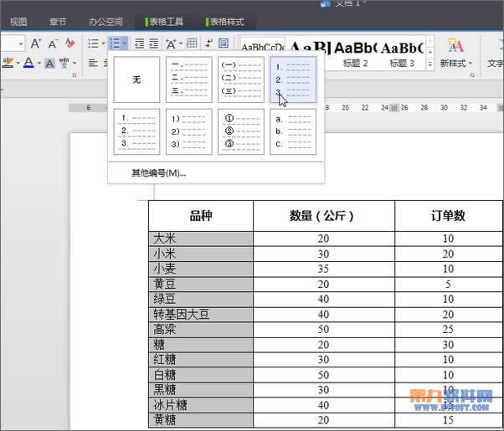Click the increase font size icon
Viewport: 504px width, 431px height.
36,44
